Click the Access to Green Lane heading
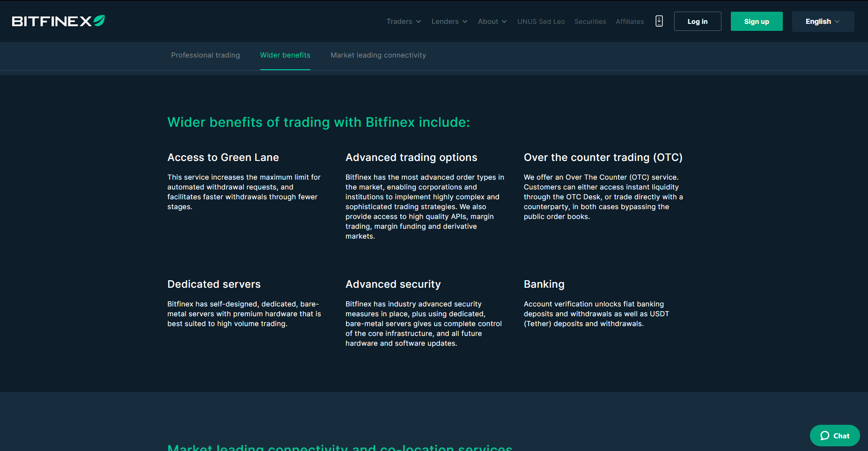868x451 pixels. point(223,157)
